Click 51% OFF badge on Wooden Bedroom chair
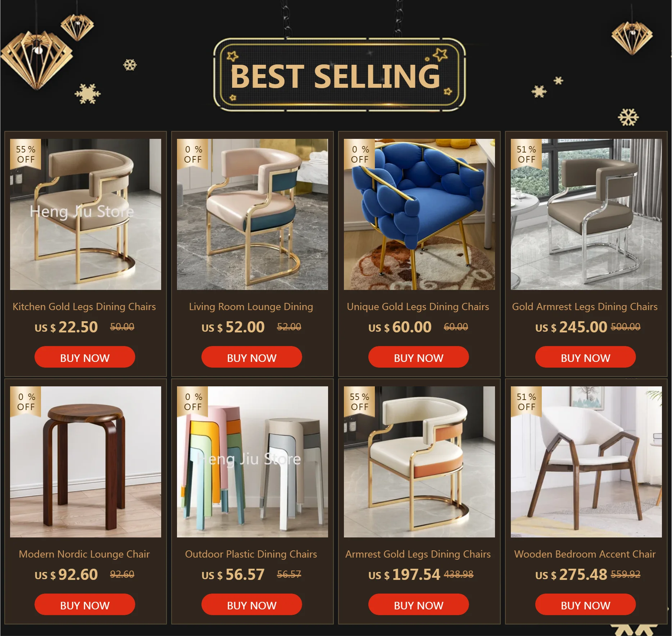 [526, 402]
